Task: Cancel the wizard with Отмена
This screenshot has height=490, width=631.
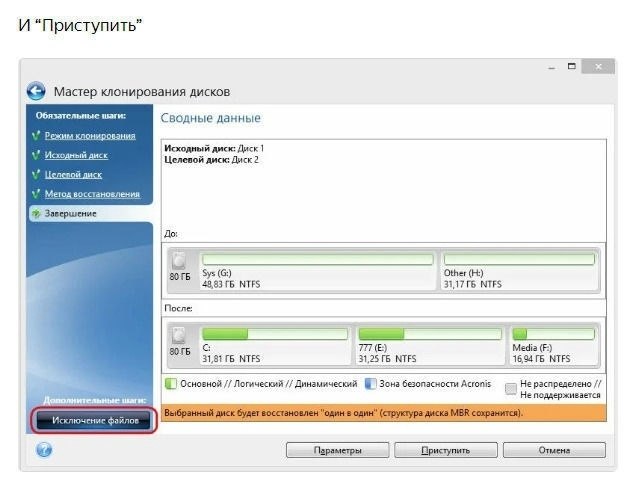Action: pyautogui.click(x=554, y=450)
